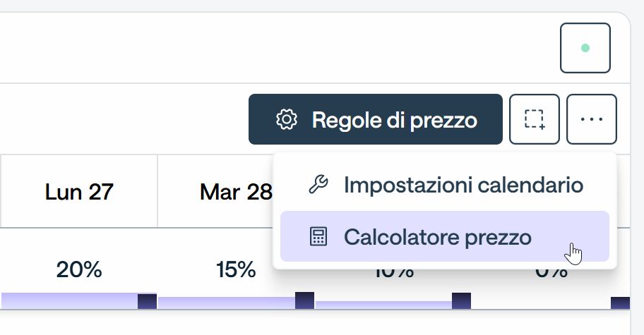Viewport: 644px width, 335px height.
Task: Click the light purple bar under 20%
Action: [x=69, y=301]
